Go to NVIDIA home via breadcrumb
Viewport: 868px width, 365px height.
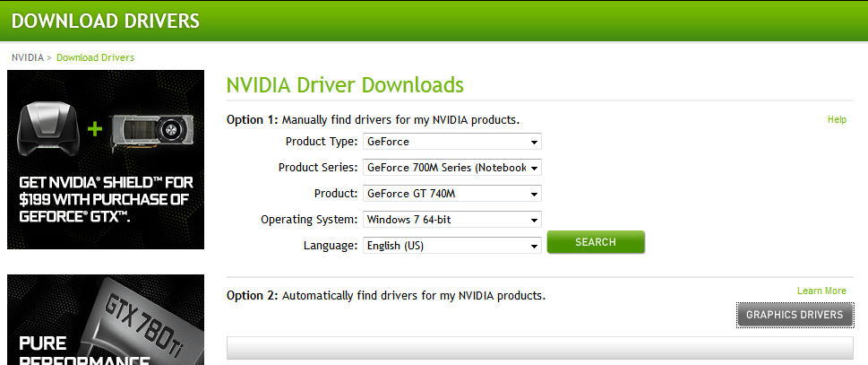pos(27,57)
